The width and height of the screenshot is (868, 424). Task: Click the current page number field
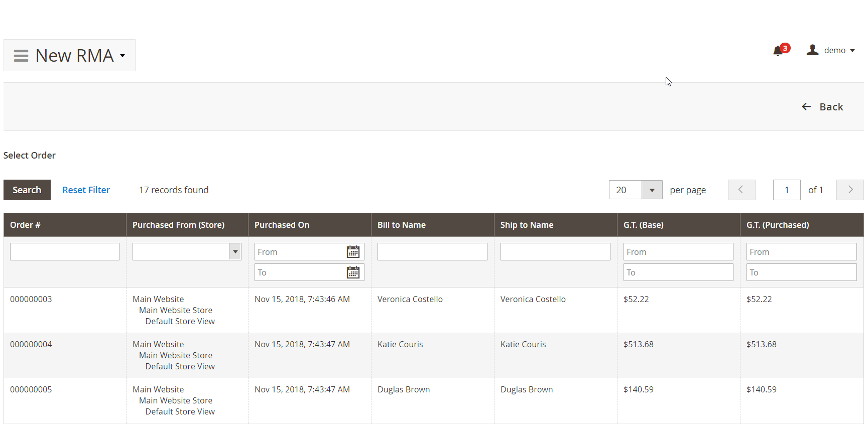[786, 190]
